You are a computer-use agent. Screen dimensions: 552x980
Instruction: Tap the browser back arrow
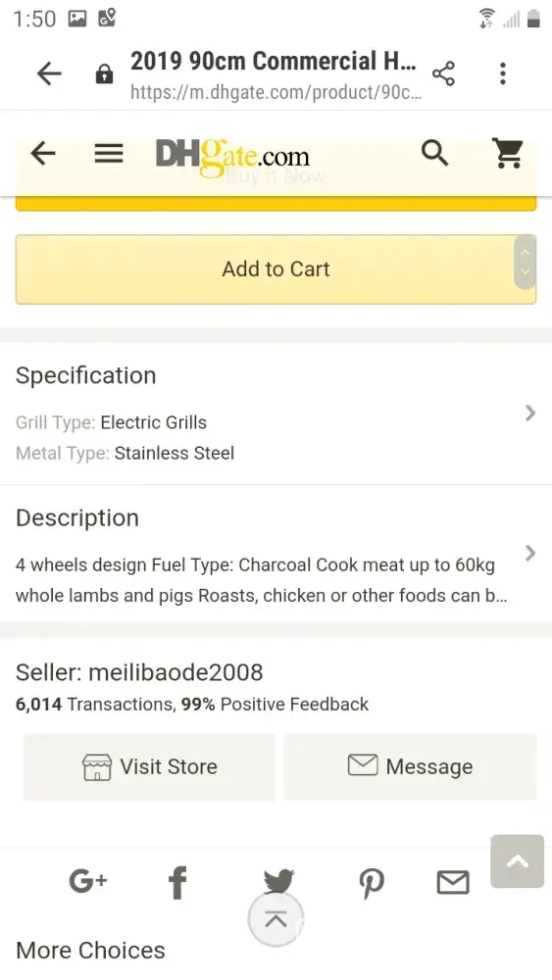coord(49,73)
